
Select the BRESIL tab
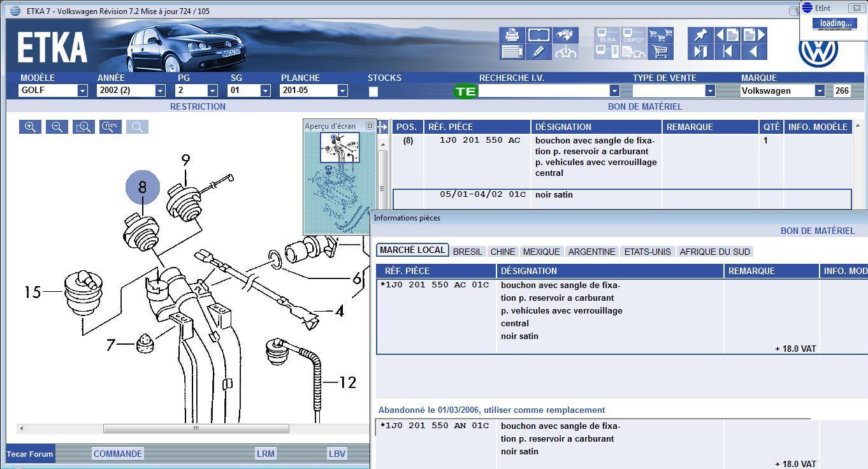coord(468,252)
